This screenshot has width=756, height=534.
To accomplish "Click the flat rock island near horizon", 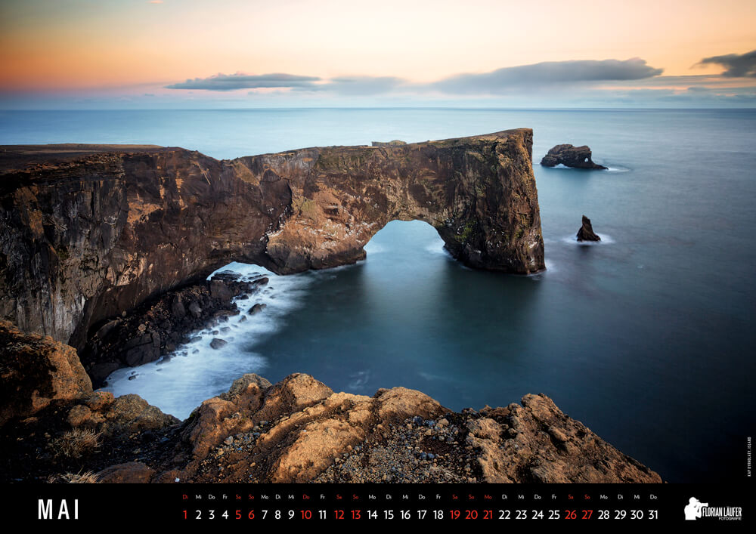I will pyautogui.click(x=571, y=156).
